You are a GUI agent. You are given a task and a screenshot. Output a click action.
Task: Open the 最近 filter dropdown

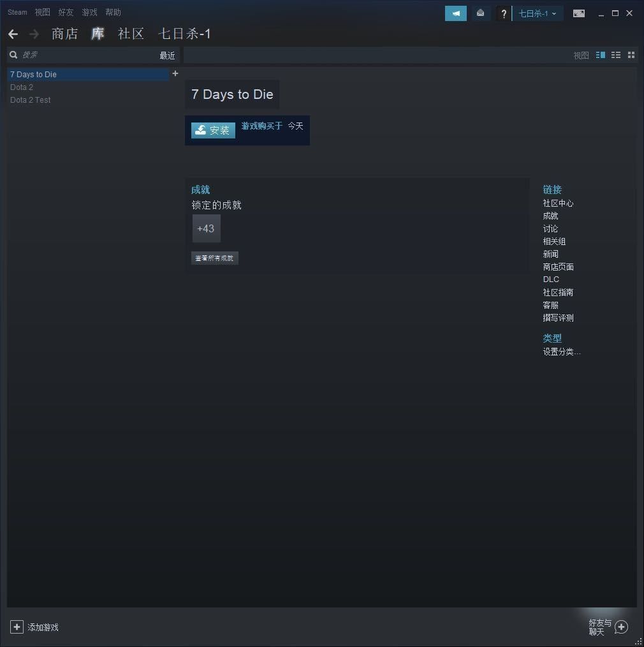point(167,56)
